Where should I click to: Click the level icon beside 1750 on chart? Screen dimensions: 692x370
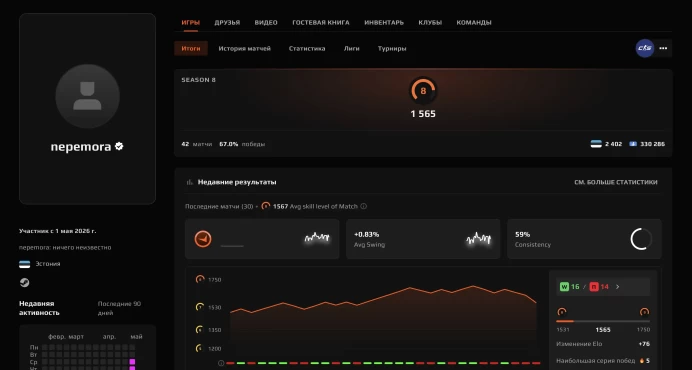pos(200,279)
